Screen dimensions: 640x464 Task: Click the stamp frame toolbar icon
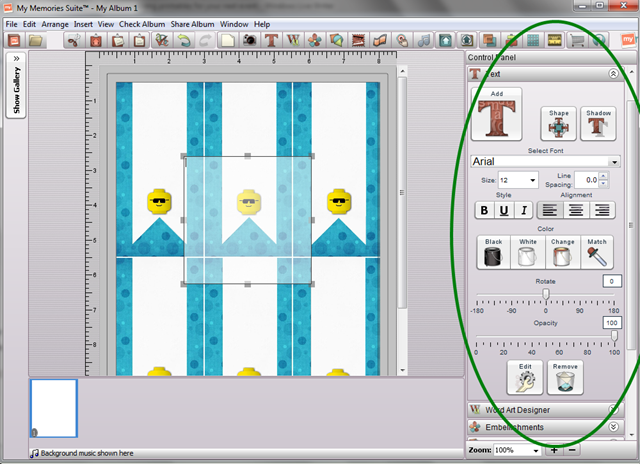pyautogui.click(x=358, y=40)
